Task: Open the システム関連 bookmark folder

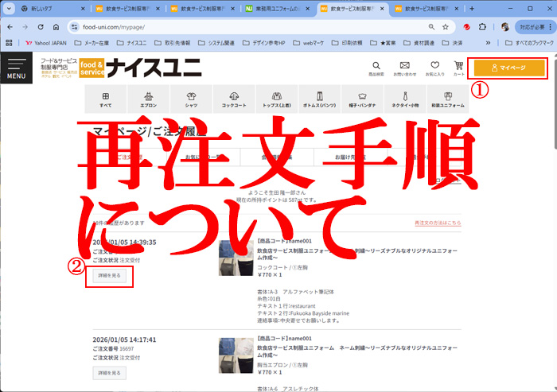Action: (216, 43)
